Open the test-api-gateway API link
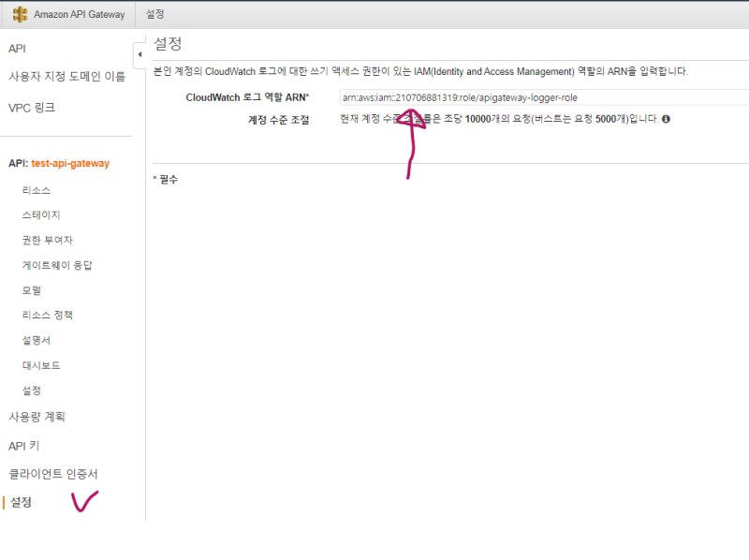The width and height of the screenshot is (749, 560). coord(70,164)
